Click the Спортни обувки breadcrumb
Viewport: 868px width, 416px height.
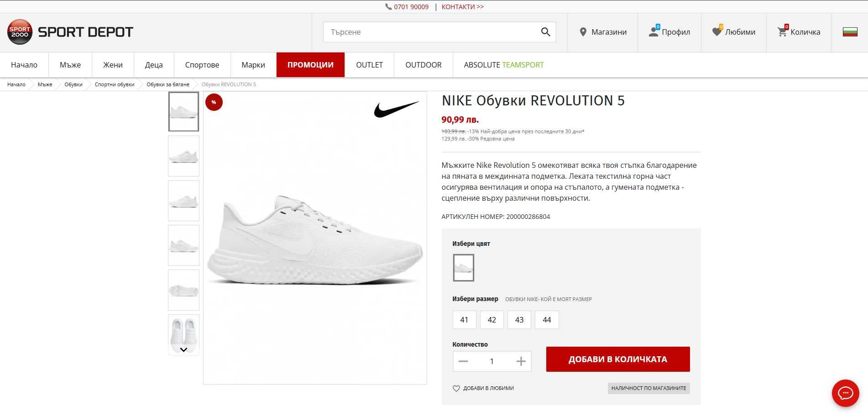pos(115,84)
